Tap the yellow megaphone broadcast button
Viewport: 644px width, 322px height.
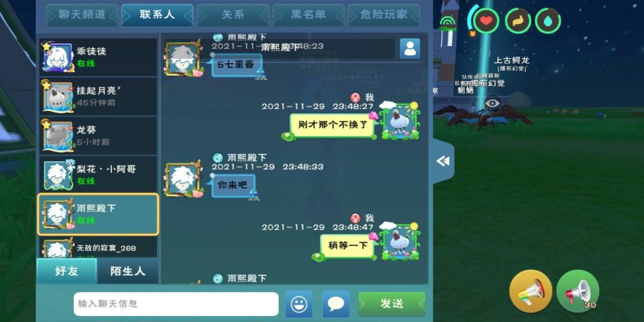[x=531, y=291]
